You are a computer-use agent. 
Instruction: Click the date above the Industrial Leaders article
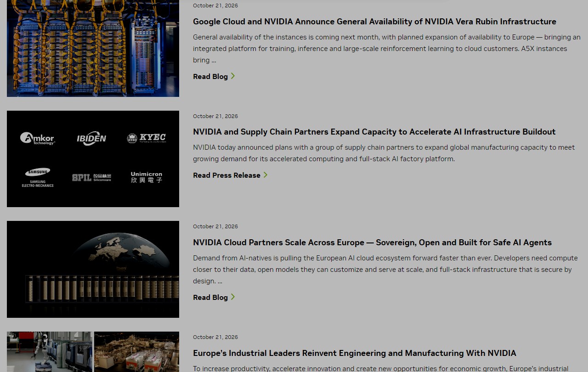[x=215, y=337]
